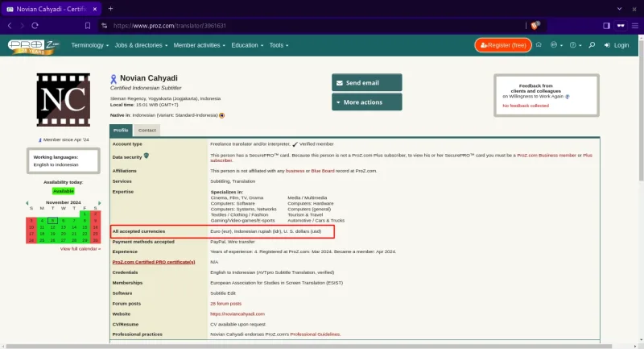Click the 'PayPal, Wire transfer' text
Image resolution: width=644 pixels, height=349 pixels.
click(x=233, y=242)
